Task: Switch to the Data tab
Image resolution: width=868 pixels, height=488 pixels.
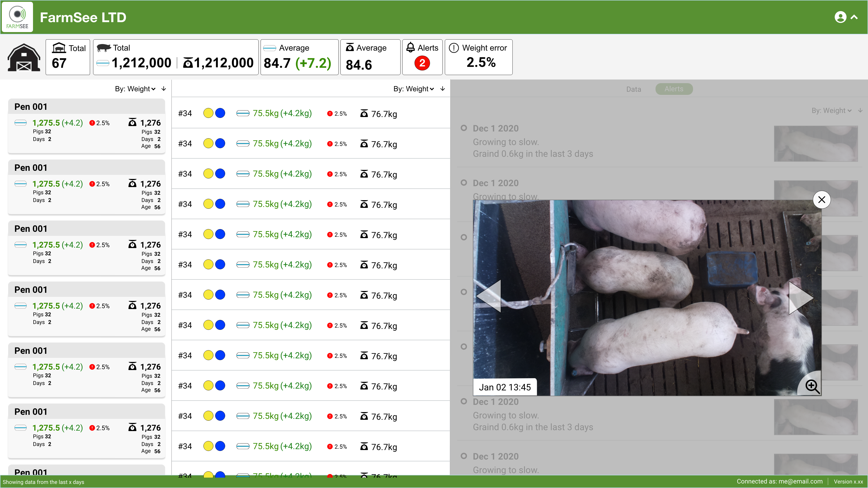Action: 633,89
